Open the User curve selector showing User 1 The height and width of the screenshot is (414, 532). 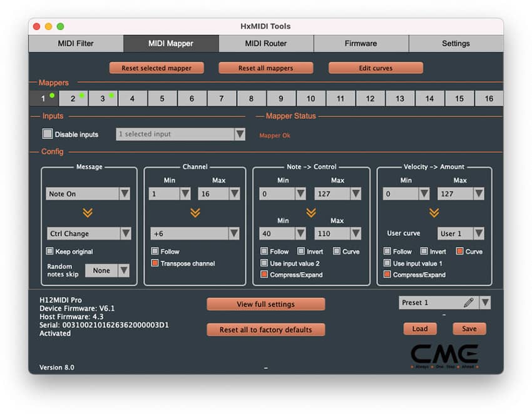(x=461, y=233)
